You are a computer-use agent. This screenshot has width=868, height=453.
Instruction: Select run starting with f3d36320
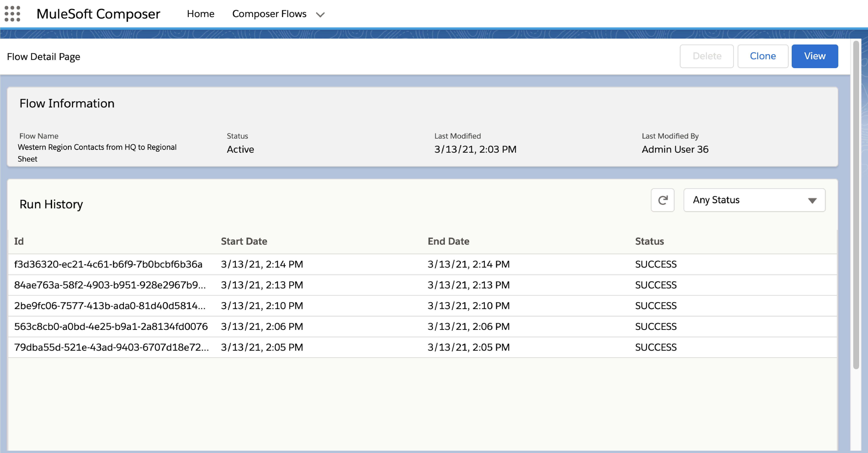coord(108,264)
